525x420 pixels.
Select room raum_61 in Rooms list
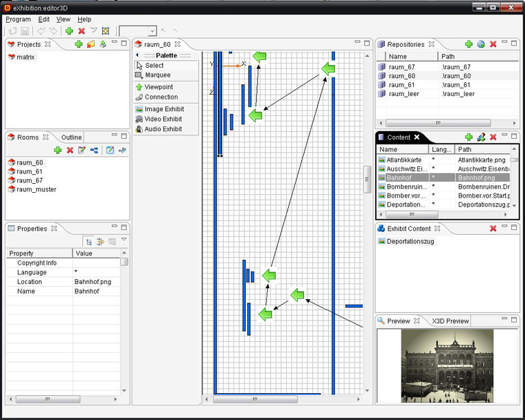[x=26, y=171]
